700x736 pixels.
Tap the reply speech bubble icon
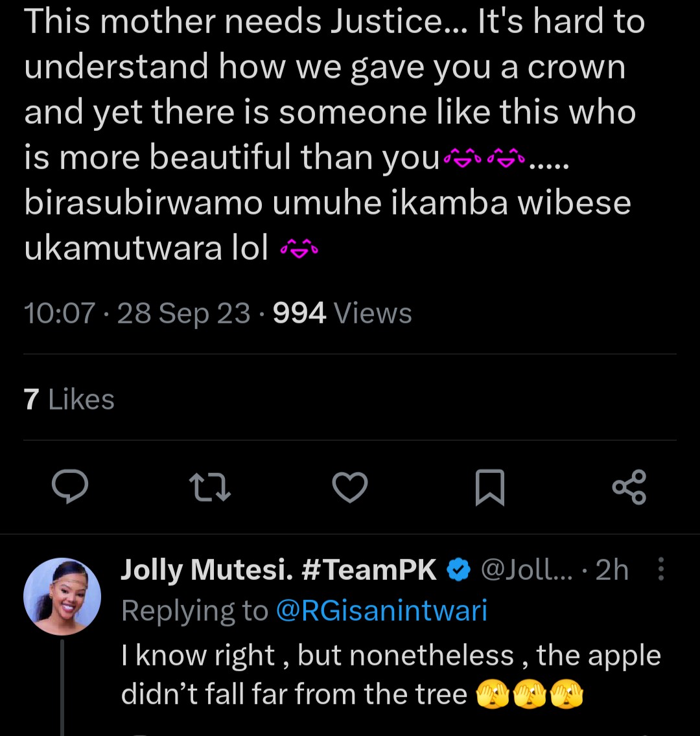point(69,487)
